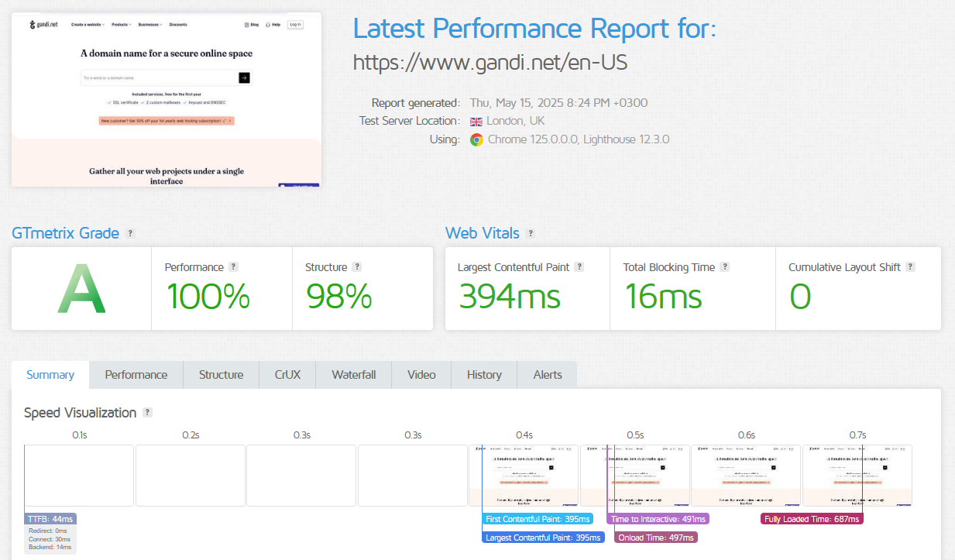Click the Backend: 14ms entry
Image resolution: width=955 pixels, height=560 pixels.
tap(50, 548)
